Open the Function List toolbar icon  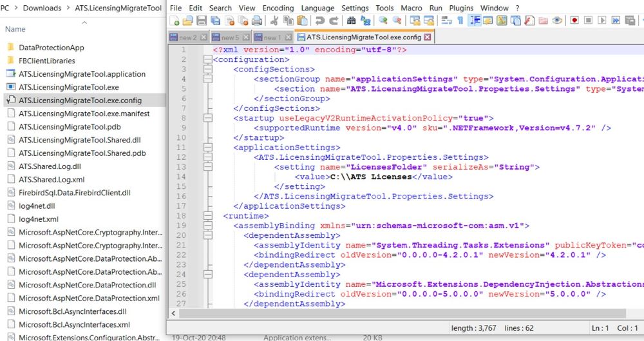click(529, 21)
